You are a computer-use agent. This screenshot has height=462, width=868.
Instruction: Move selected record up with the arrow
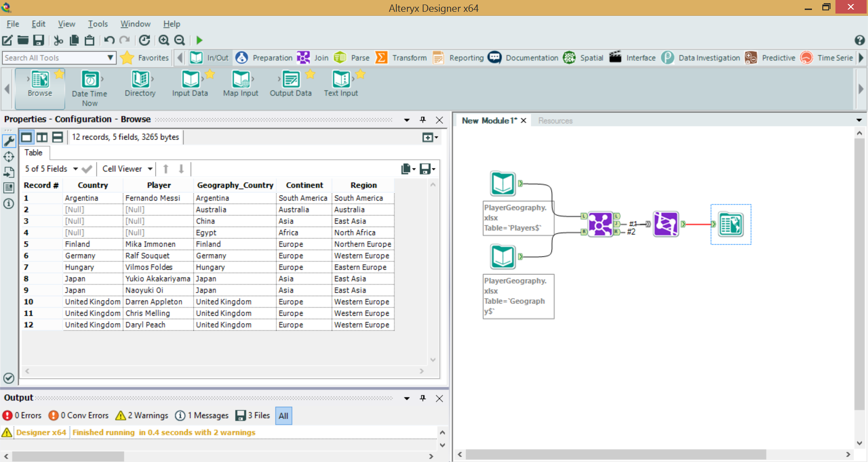166,169
